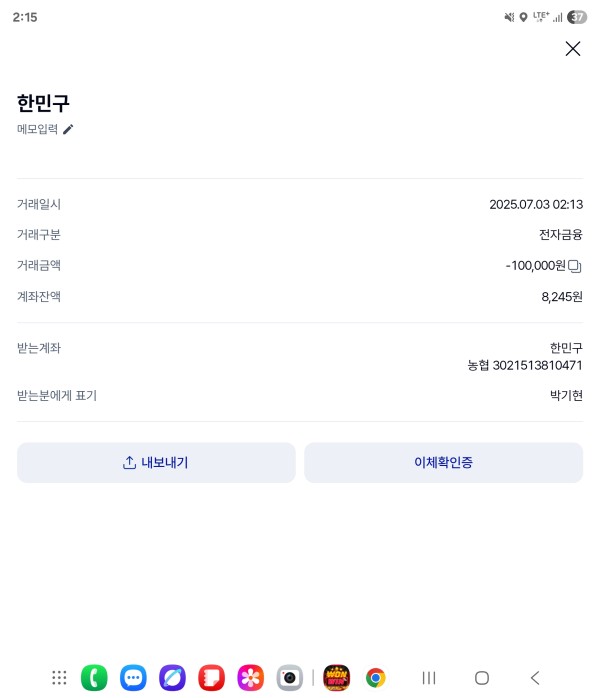Launch Google Chrome from the taskbar
600x698 pixels.
click(376, 678)
